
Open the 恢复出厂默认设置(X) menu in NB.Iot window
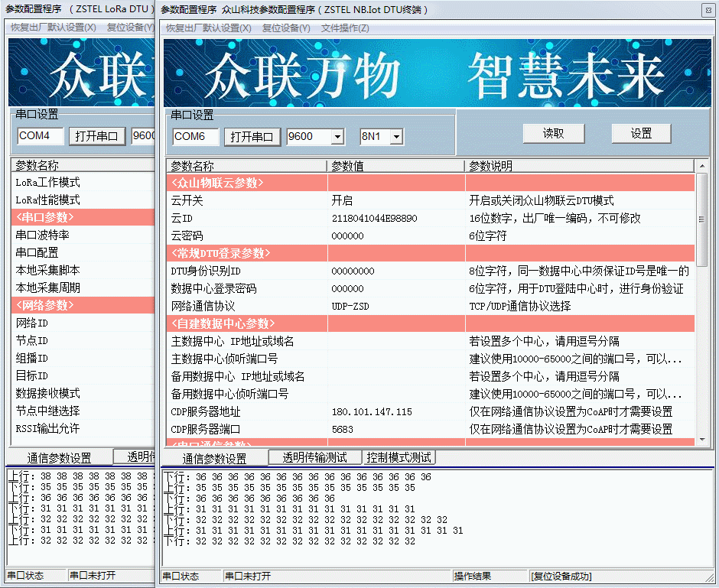click(x=208, y=28)
